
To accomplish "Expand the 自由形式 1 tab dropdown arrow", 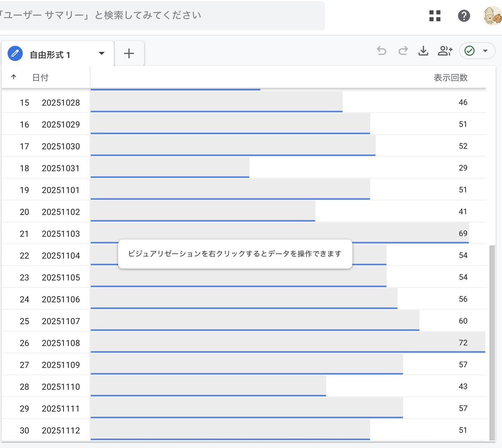I will [101, 54].
